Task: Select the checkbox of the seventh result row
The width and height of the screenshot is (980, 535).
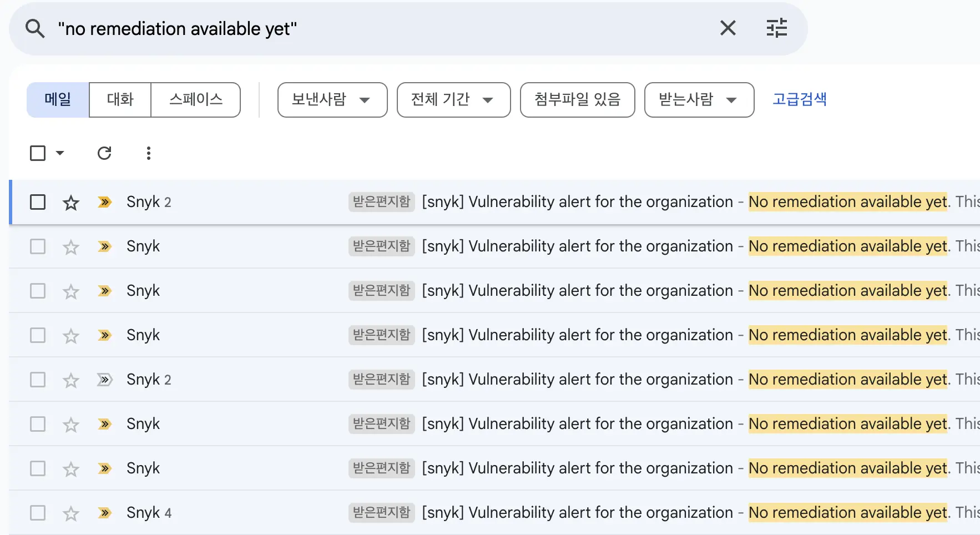Action: point(38,468)
